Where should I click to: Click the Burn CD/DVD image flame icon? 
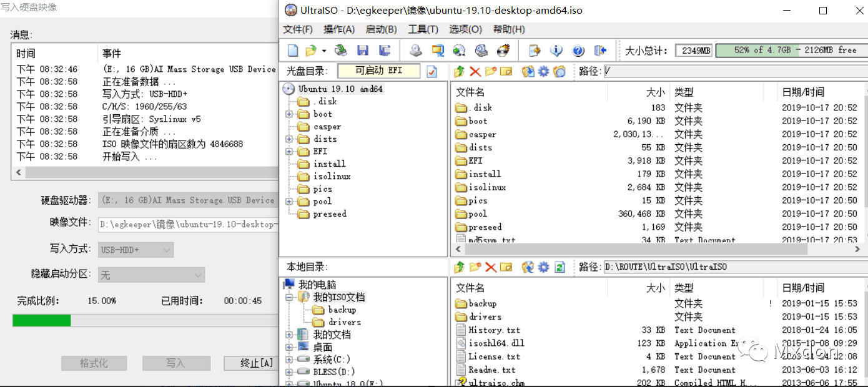coord(503,51)
